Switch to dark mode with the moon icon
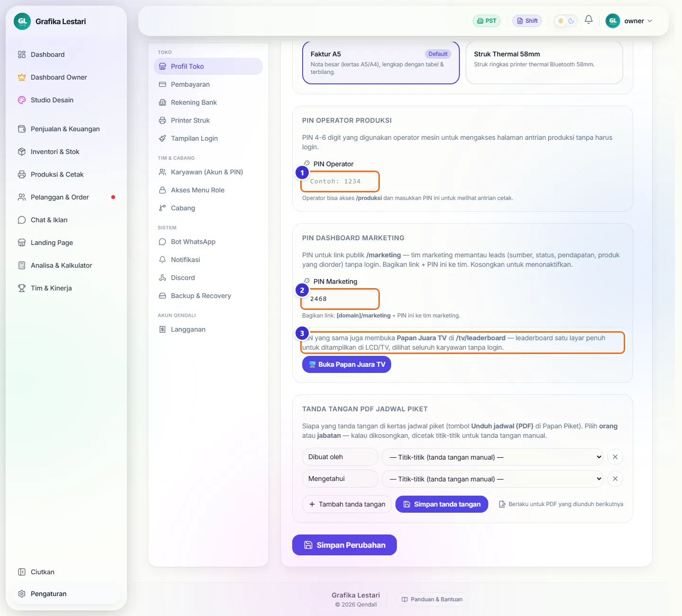The width and height of the screenshot is (682, 616). coord(571,21)
